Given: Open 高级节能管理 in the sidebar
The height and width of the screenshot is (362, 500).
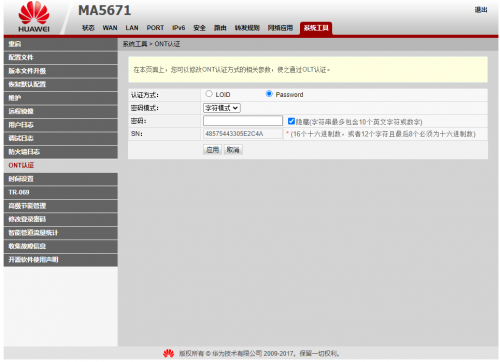Looking at the screenshot, I should click(x=61, y=206).
